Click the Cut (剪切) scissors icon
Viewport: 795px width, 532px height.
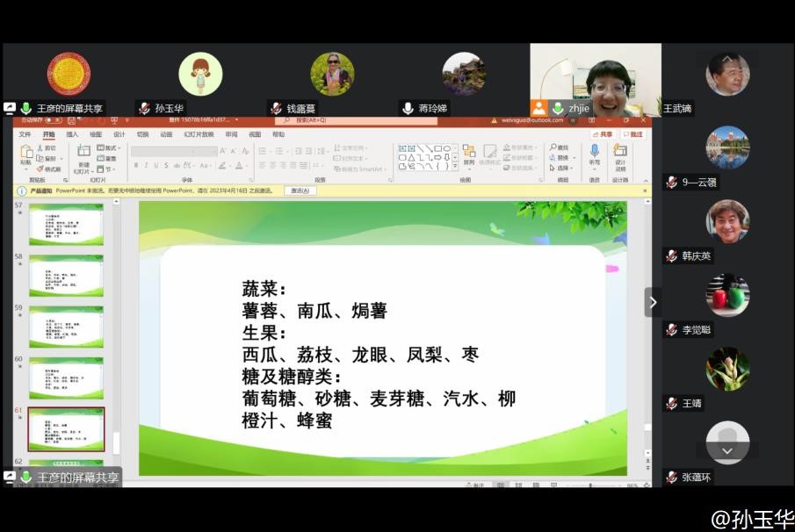click(40, 148)
